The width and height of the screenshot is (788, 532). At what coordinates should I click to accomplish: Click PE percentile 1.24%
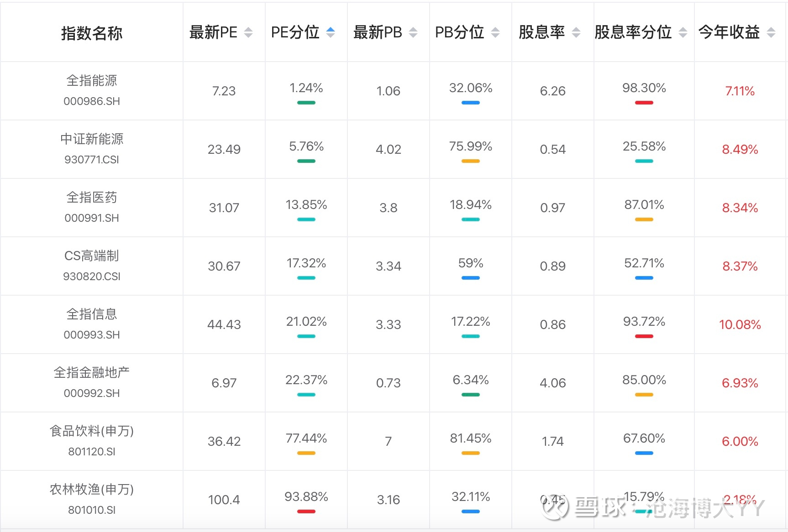point(306,88)
